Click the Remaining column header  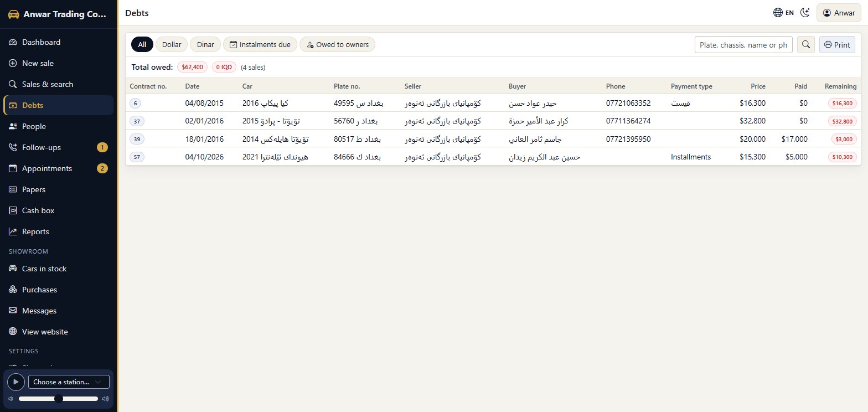tap(840, 86)
